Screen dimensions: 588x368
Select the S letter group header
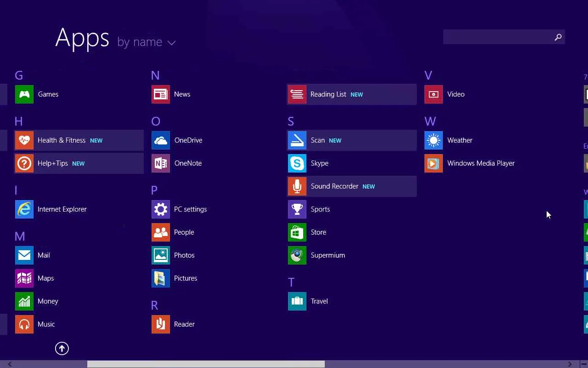[291, 121]
